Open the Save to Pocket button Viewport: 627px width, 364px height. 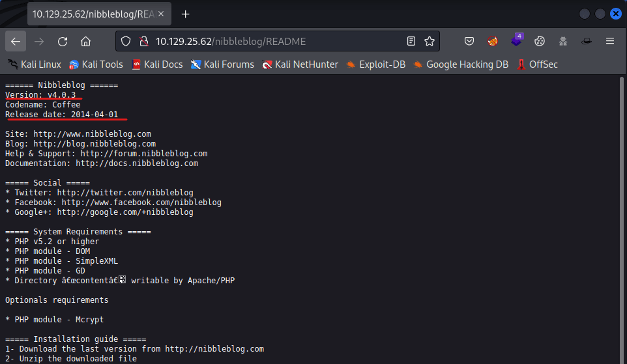pyautogui.click(x=469, y=41)
